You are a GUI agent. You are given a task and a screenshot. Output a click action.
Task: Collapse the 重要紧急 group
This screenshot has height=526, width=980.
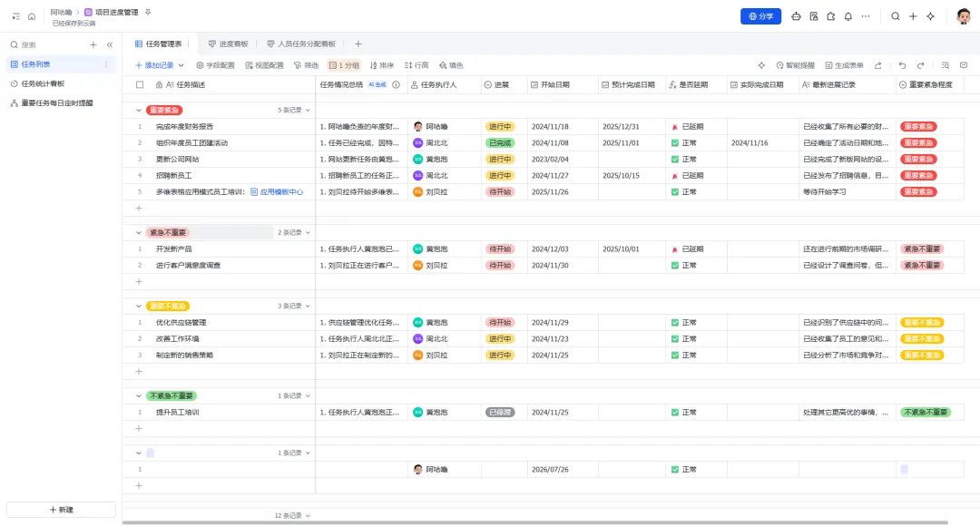139,110
